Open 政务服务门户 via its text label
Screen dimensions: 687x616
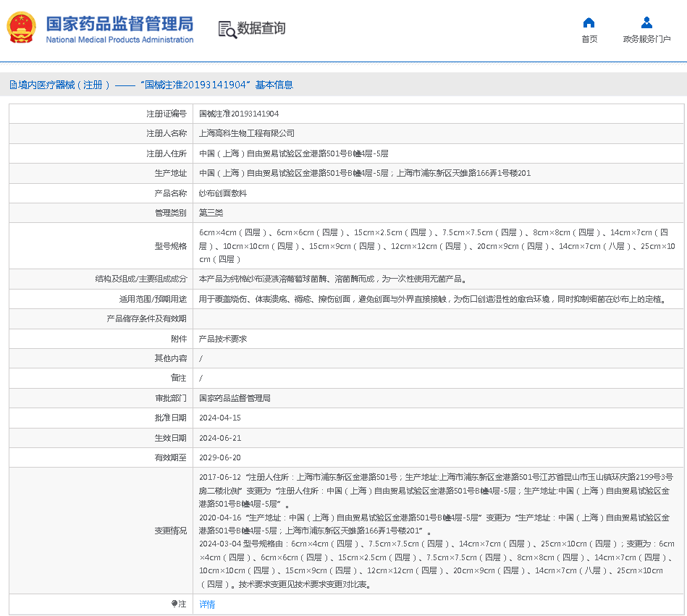(x=646, y=39)
